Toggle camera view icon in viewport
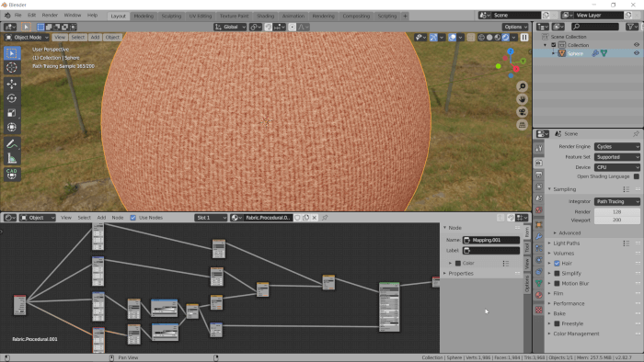 [522, 112]
